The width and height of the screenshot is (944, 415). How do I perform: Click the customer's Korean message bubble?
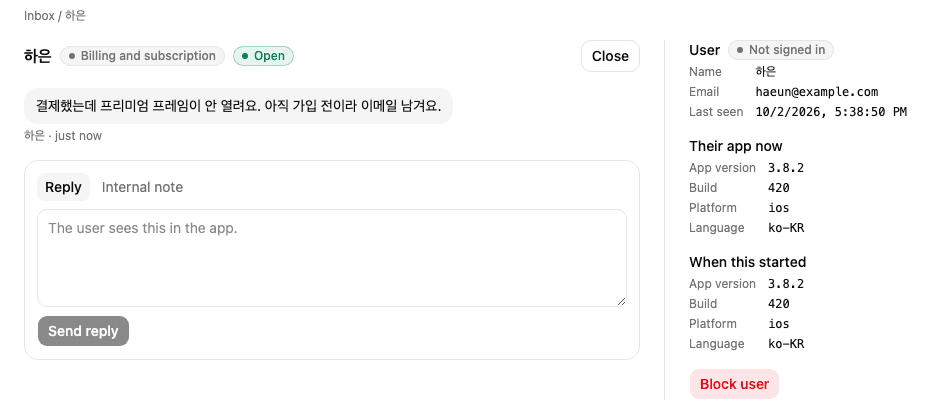[x=238, y=106]
